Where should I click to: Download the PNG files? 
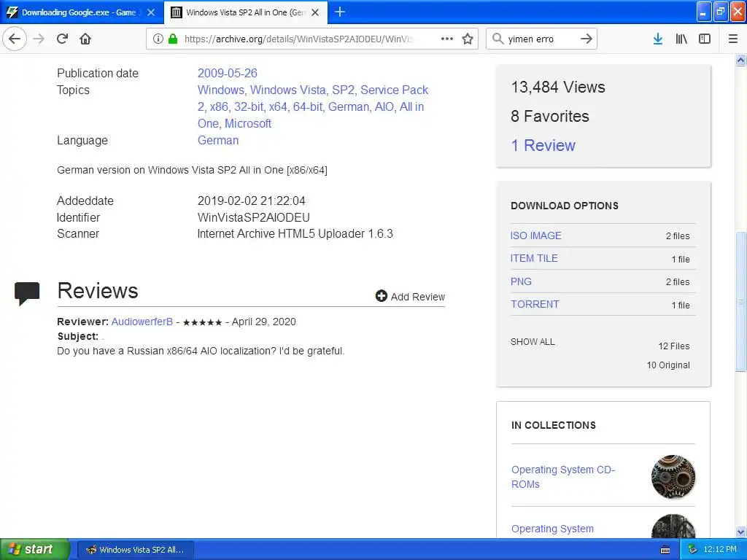521,281
